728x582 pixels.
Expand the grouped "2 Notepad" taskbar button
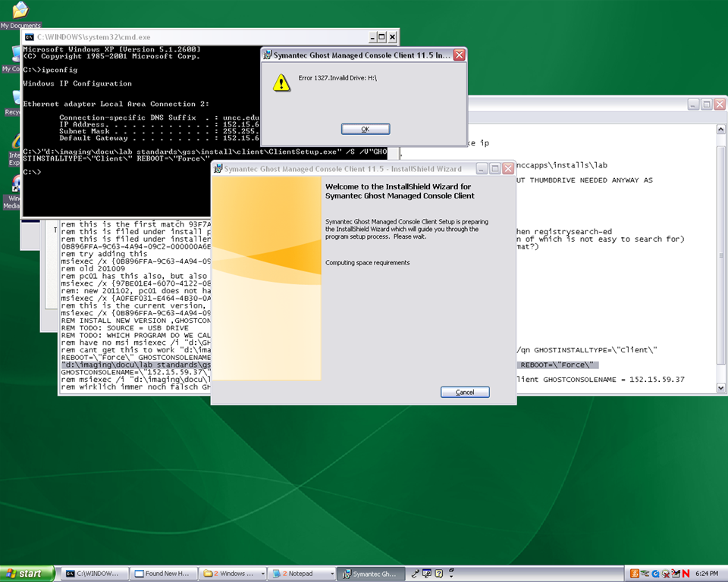tap(303, 574)
